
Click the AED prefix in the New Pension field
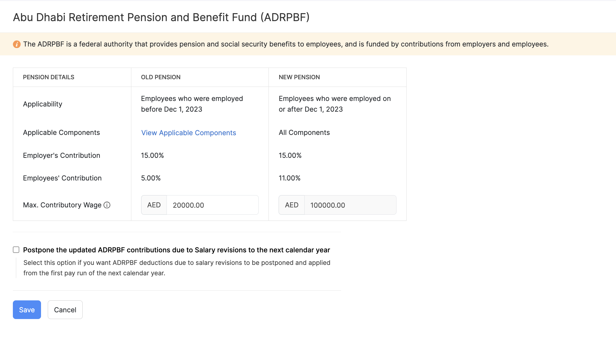pos(291,205)
